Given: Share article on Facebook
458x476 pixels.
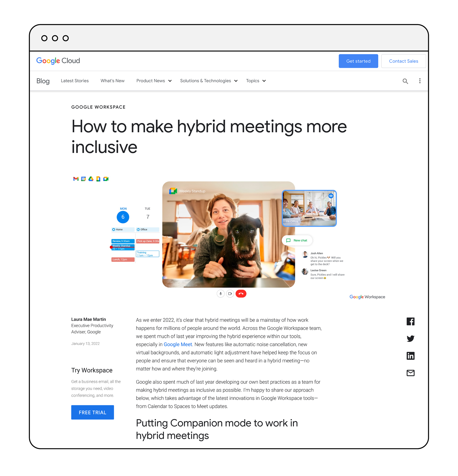Looking at the screenshot, I should click(x=410, y=321).
